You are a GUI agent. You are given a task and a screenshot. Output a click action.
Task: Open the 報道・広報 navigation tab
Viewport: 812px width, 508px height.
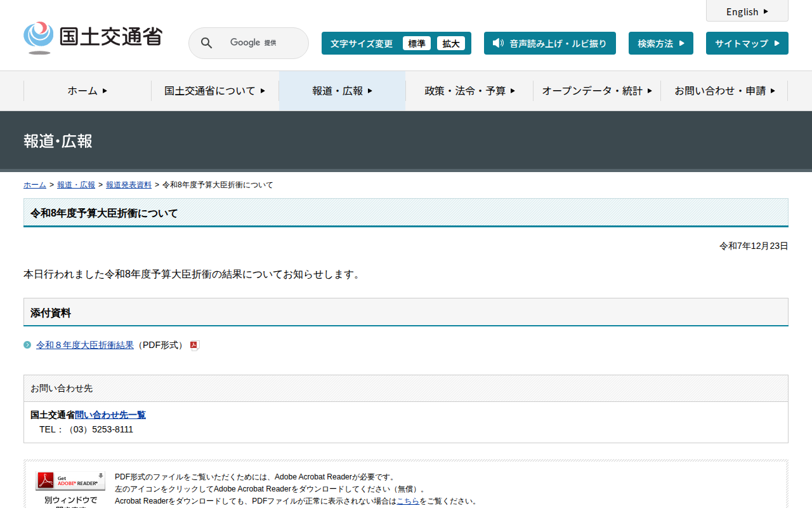342,91
